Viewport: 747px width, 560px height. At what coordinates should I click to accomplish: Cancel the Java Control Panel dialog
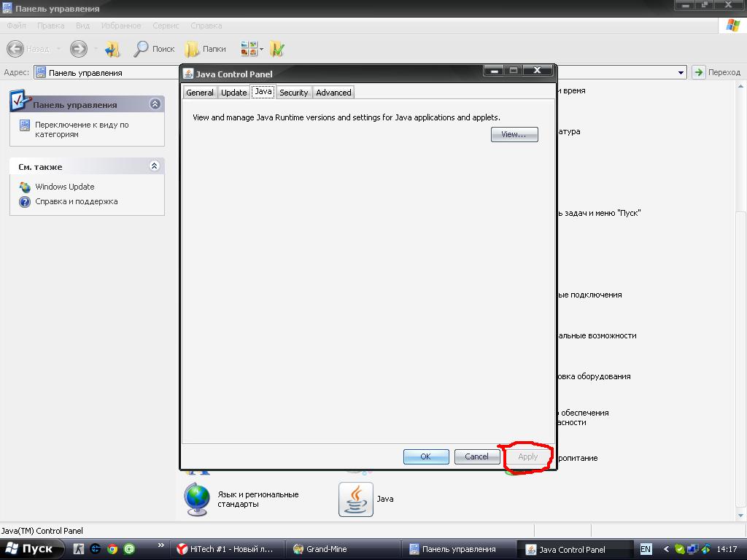(x=477, y=456)
